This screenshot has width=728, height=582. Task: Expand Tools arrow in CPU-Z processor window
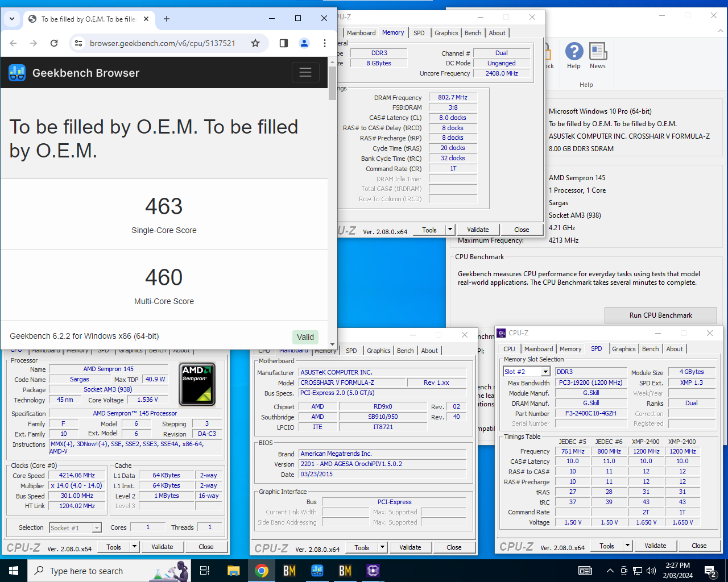click(135, 547)
